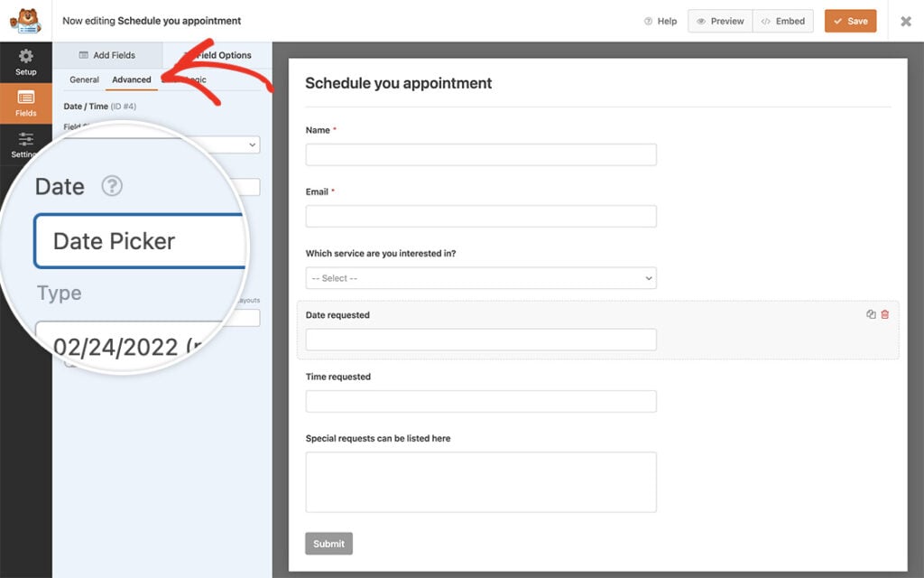
Task: Save the form
Action: 849,20
